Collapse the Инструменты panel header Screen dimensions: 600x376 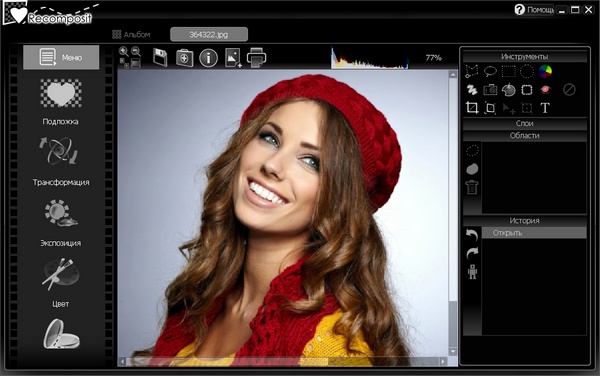point(525,57)
